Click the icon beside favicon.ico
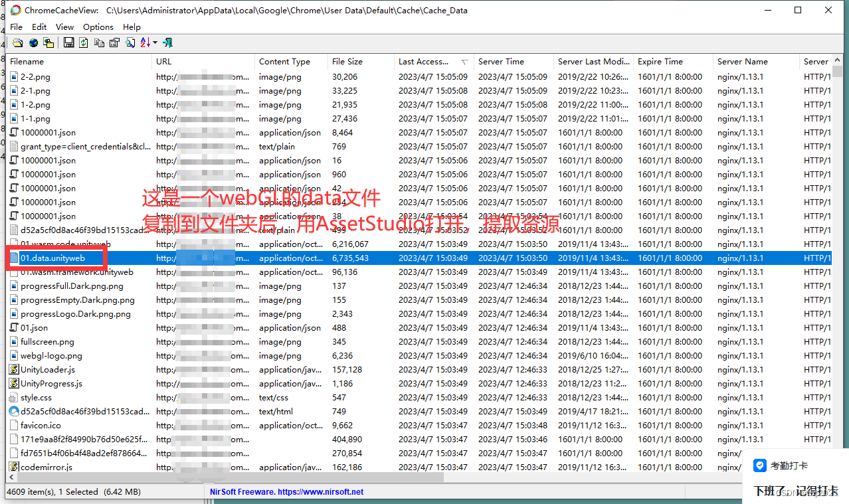Image resolution: width=849 pixels, height=504 pixels. [x=14, y=425]
